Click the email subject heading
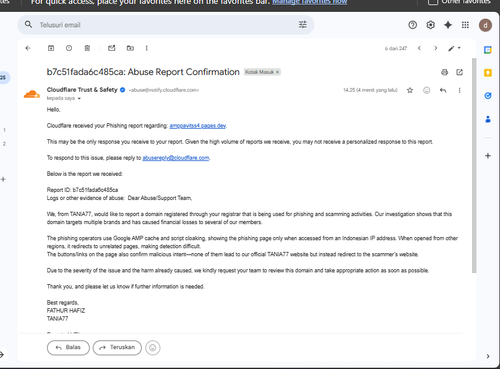Image resolution: width=500 pixels, height=369 pixels. [x=143, y=72]
